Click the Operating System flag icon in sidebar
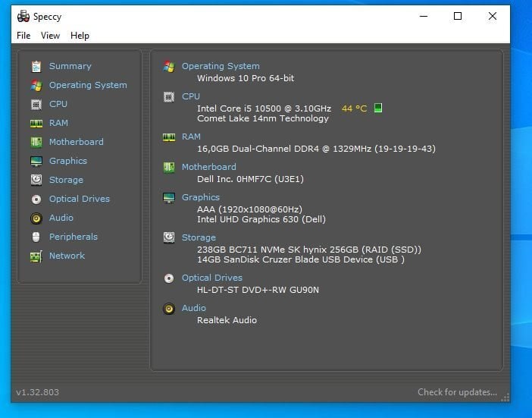 click(x=36, y=85)
